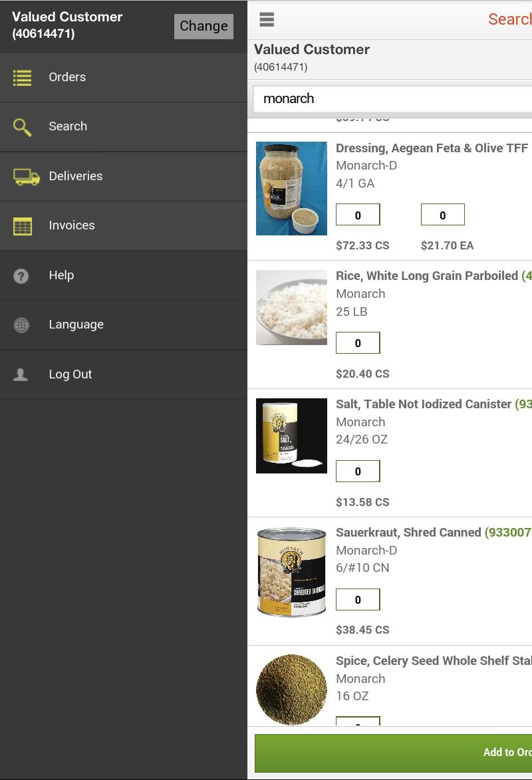This screenshot has width=532, height=780.
Task: Open product title Rice, White Long Grain Parboiled
Action: (x=427, y=276)
